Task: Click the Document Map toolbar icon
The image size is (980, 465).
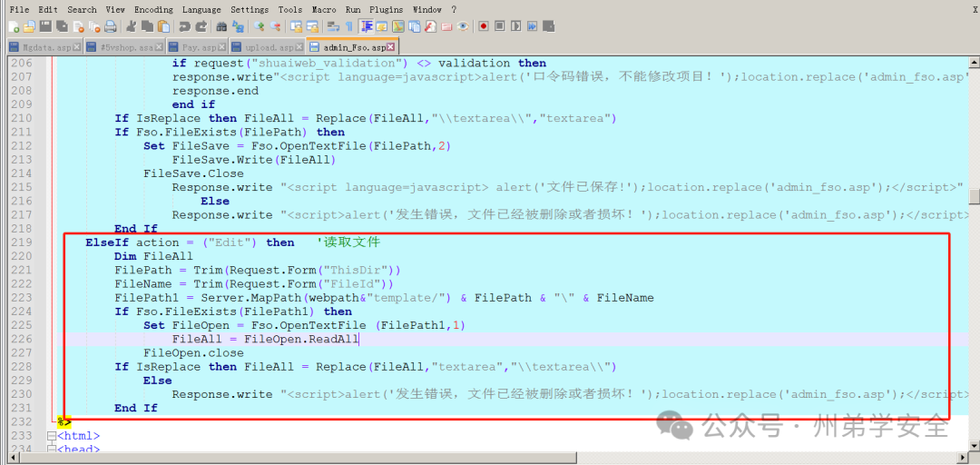Action: (398, 26)
